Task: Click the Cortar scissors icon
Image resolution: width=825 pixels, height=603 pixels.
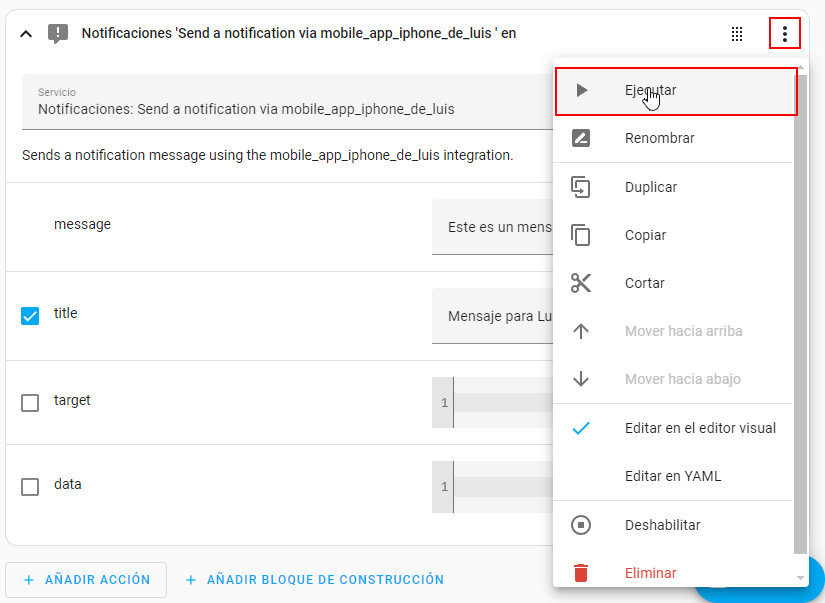Action: [x=581, y=283]
